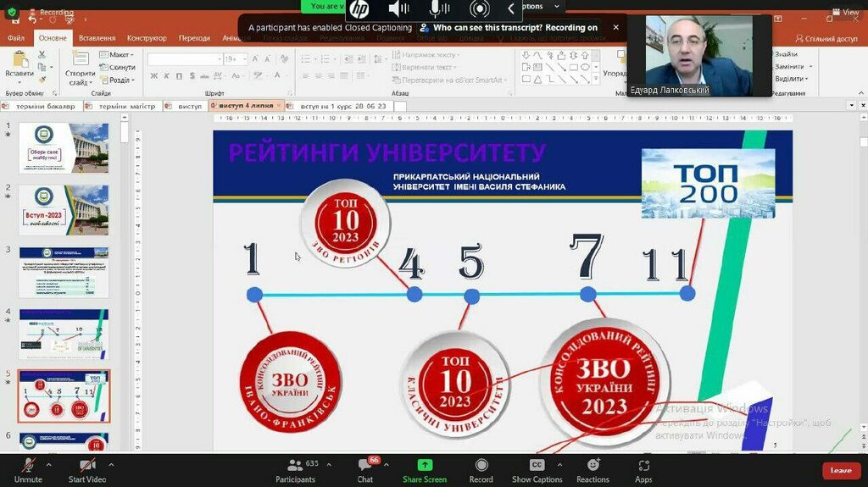The height and width of the screenshot is (487, 868).
Task: Select slide 3 thumbnail in the slide panel
Action: click(64, 272)
